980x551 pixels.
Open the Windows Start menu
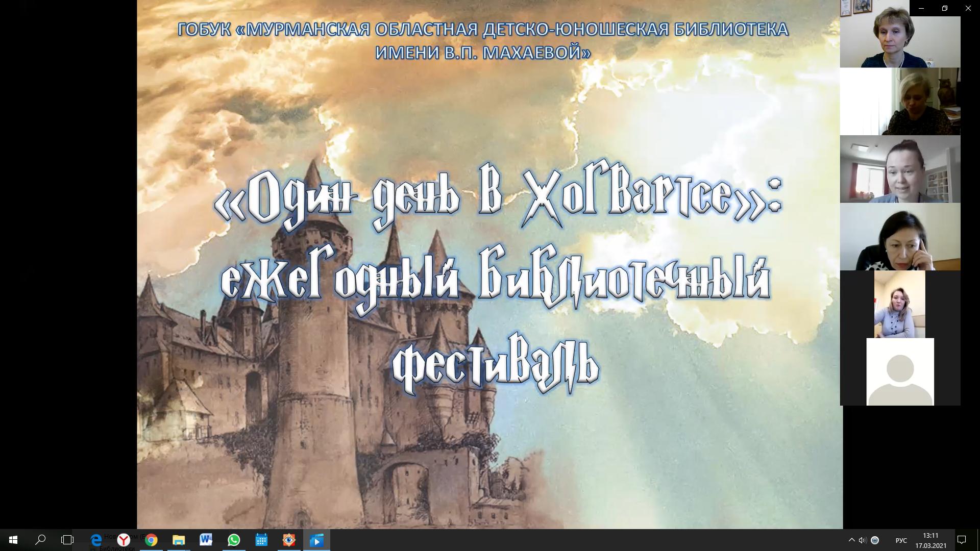(x=13, y=540)
